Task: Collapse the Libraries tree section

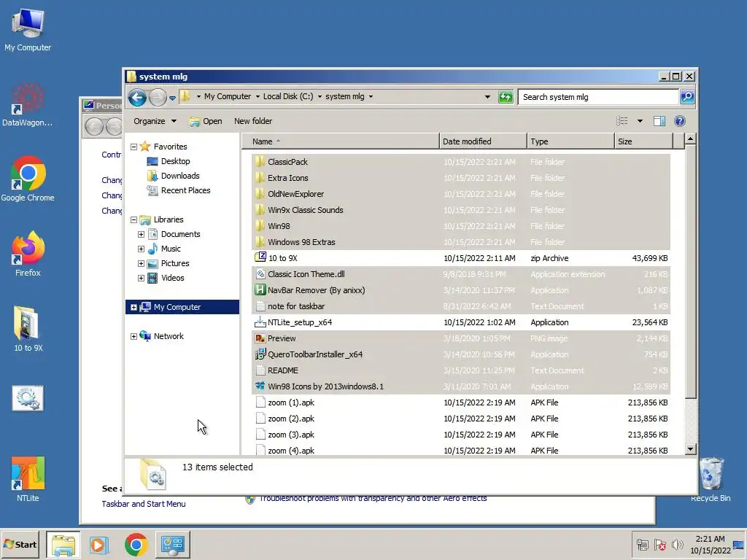Action: (x=134, y=219)
